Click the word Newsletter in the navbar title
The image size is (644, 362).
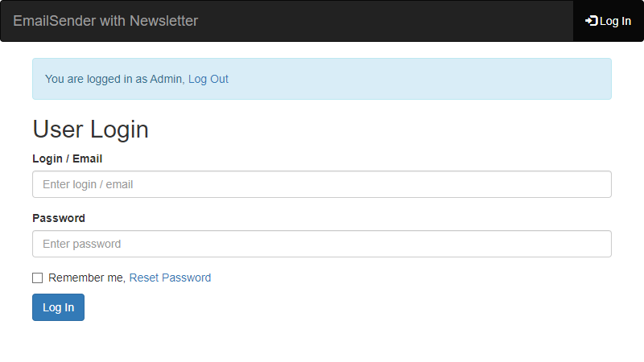pyautogui.click(x=164, y=21)
